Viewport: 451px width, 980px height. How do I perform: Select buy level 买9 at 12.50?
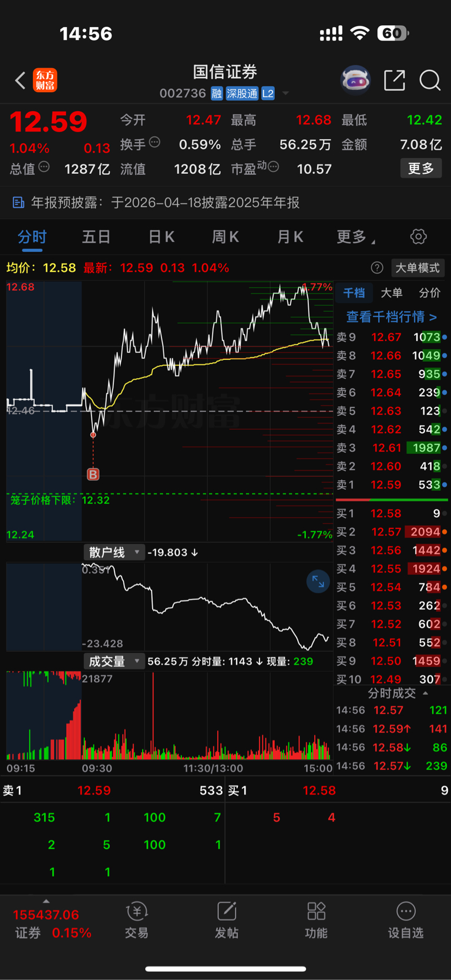point(391,661)
